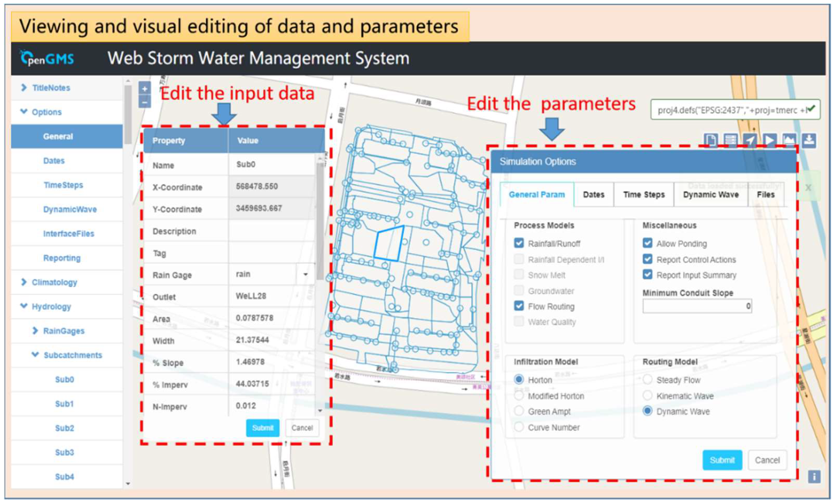This screenshot has height=504, width=835.
Task: Expand the Climatology tree section
Action: 24,282
